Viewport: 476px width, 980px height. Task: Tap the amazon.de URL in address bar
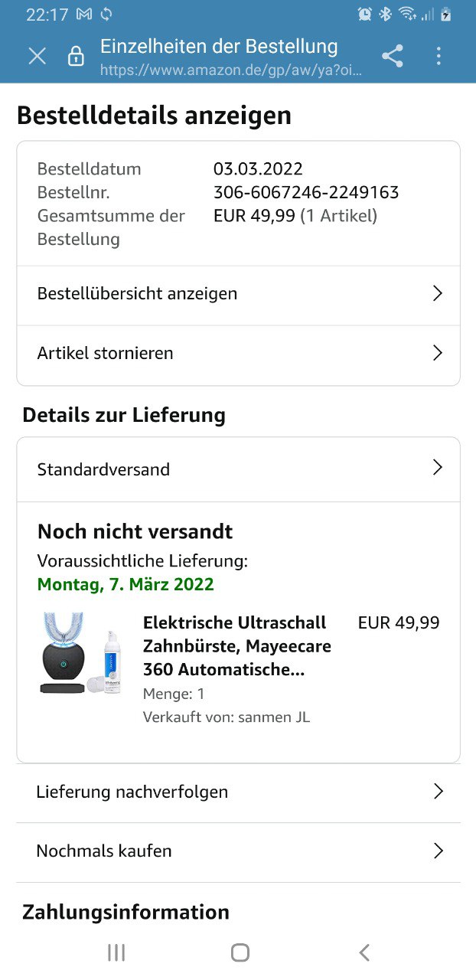pos(230,70)
